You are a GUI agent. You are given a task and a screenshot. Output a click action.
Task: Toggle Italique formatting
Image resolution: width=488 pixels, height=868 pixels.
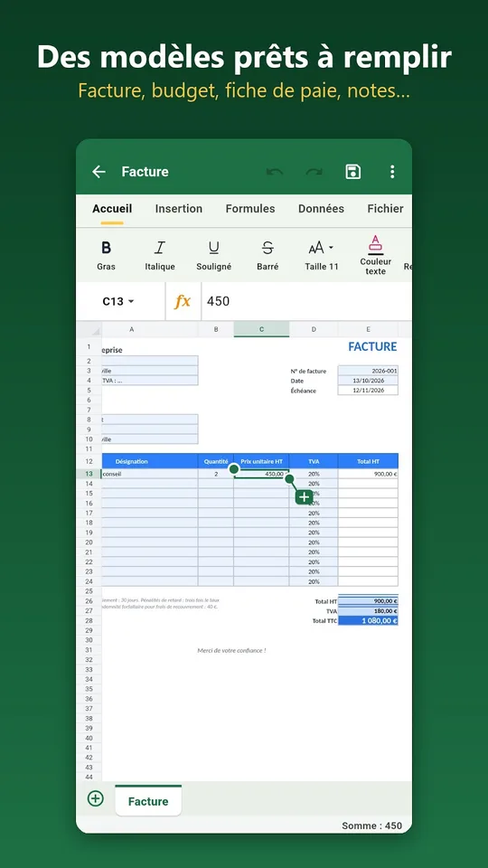pyautogui.click(x=160, y=256)
